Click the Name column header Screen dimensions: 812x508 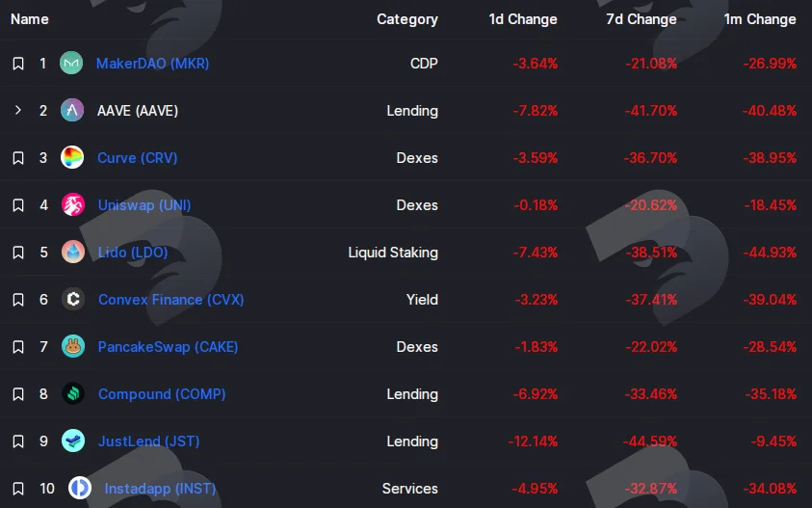(30, 19)
